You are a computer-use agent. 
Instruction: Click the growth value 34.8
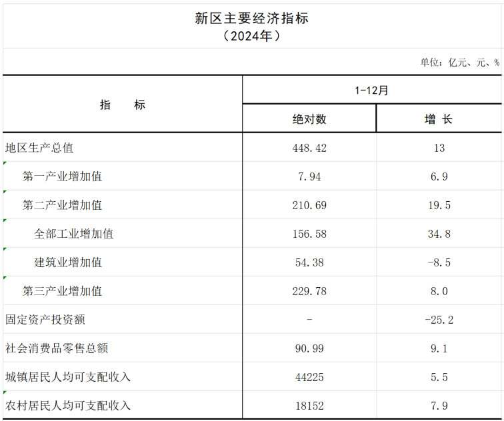[x=438, y=234]
